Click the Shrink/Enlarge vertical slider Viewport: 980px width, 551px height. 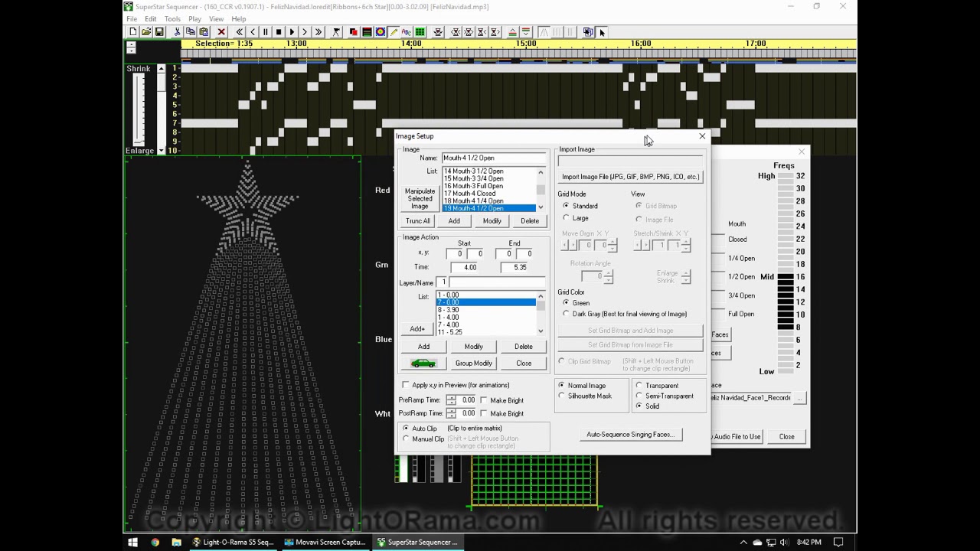pos(139,109)
